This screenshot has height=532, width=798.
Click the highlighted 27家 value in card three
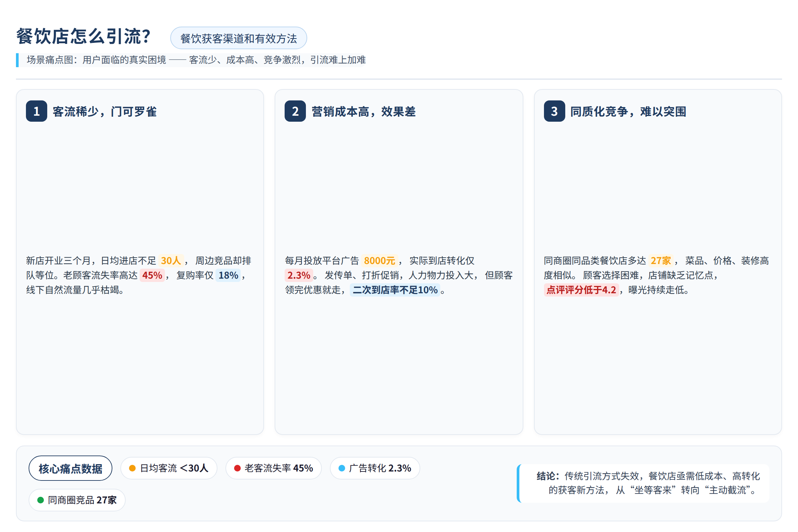[x=661, y=261]
